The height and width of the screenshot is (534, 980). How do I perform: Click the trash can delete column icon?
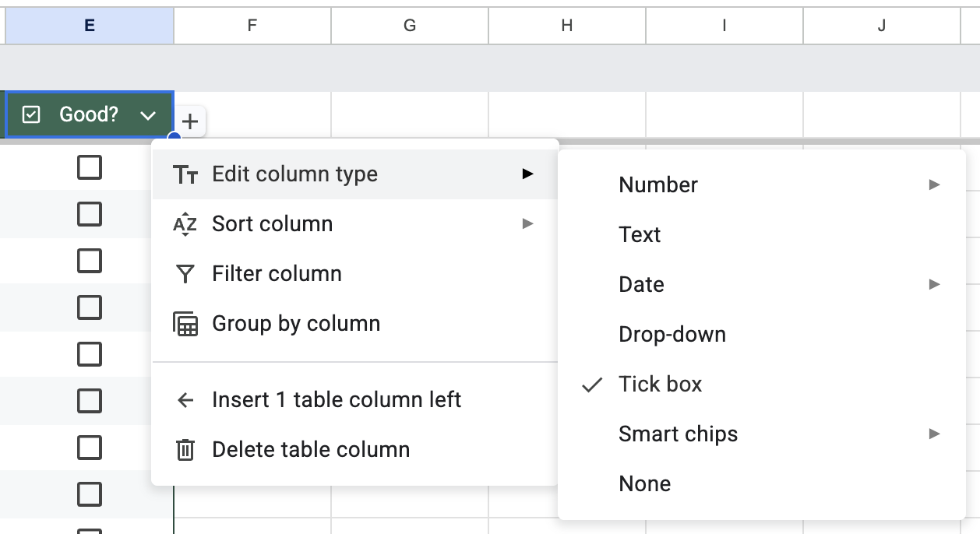tap(185, 450)
